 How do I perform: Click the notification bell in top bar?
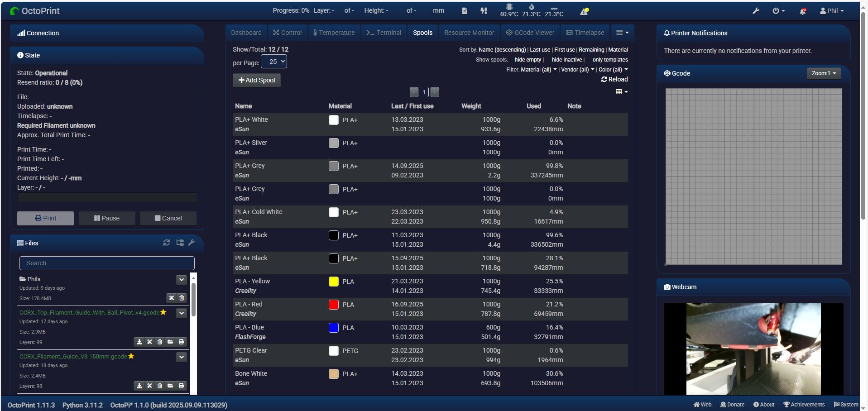[x=803, y=11]
